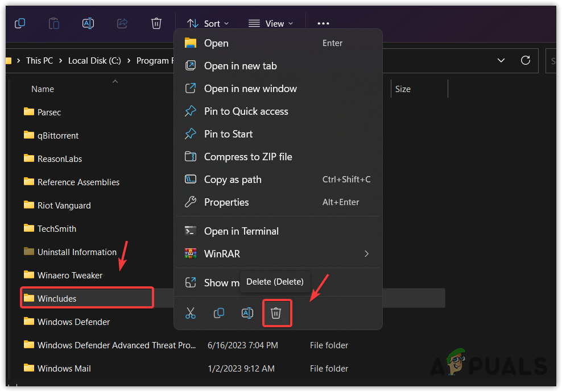This screenshot has width=562, height=392.
Task: Click the Program Files breadcrumb
Action: pyautogui.click(x=155, y=61)
